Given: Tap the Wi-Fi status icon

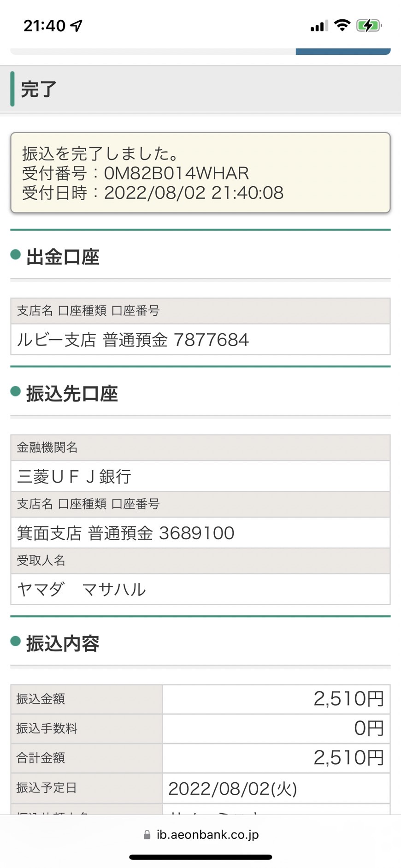Looking at the screenshot, I should point(342,25).
